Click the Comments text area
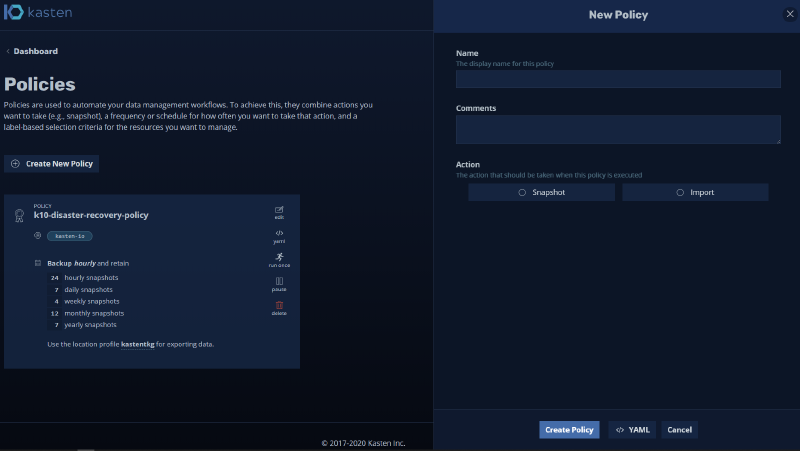This screenshot has height=451, width=800. click(618, 130)
